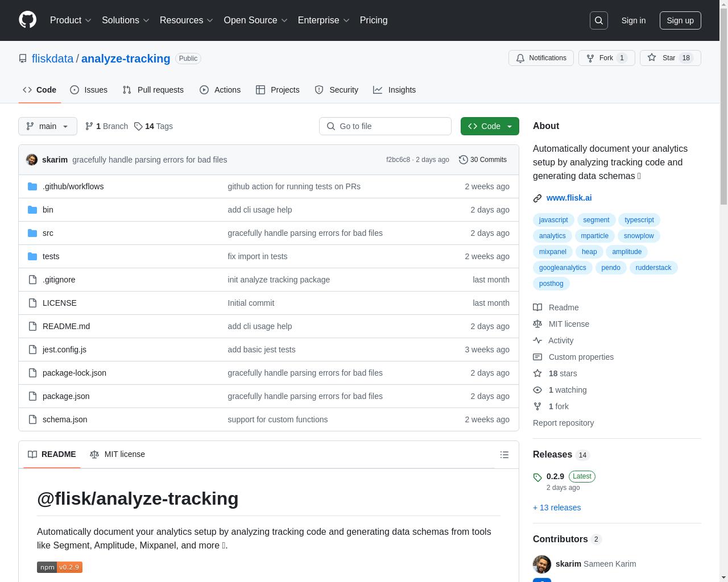Click the file icon beside LICENSE

(32, 303)
